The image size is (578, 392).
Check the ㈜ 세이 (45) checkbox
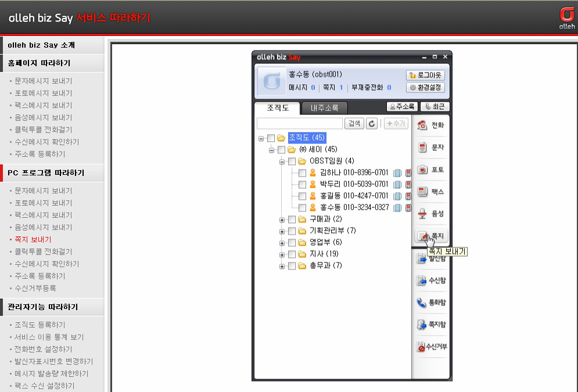[x=281, y=150]
